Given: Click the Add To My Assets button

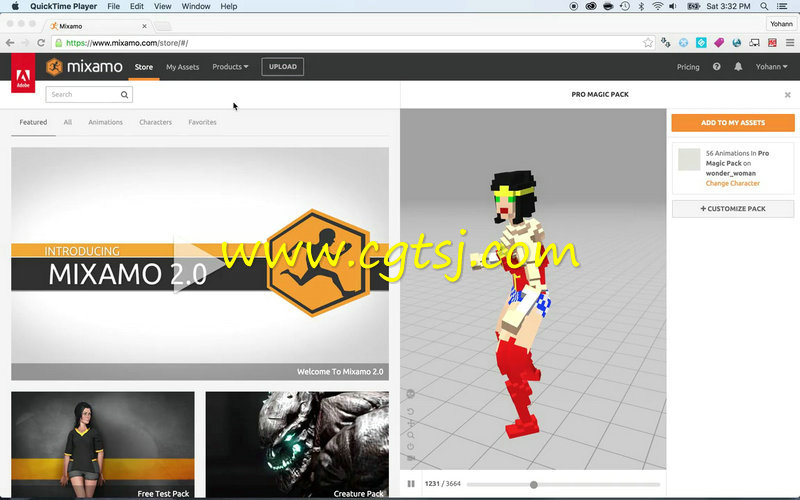Looking at the screenshot, I should click(733, 123).
